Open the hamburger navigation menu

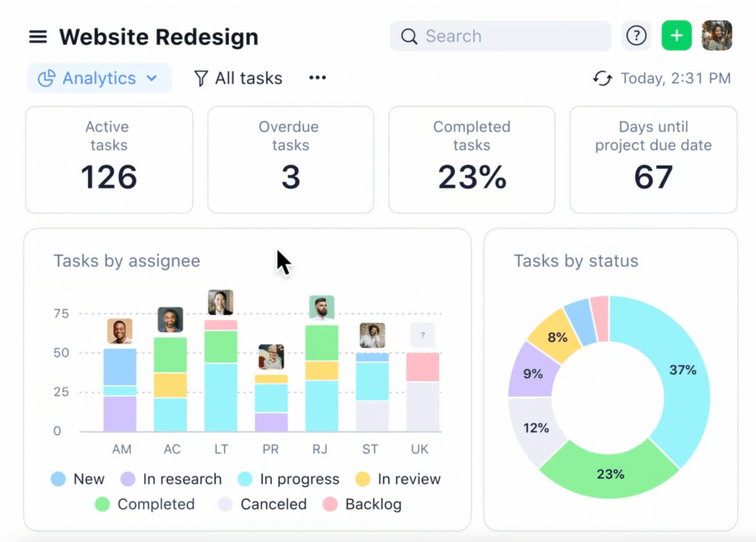(38, 37)
